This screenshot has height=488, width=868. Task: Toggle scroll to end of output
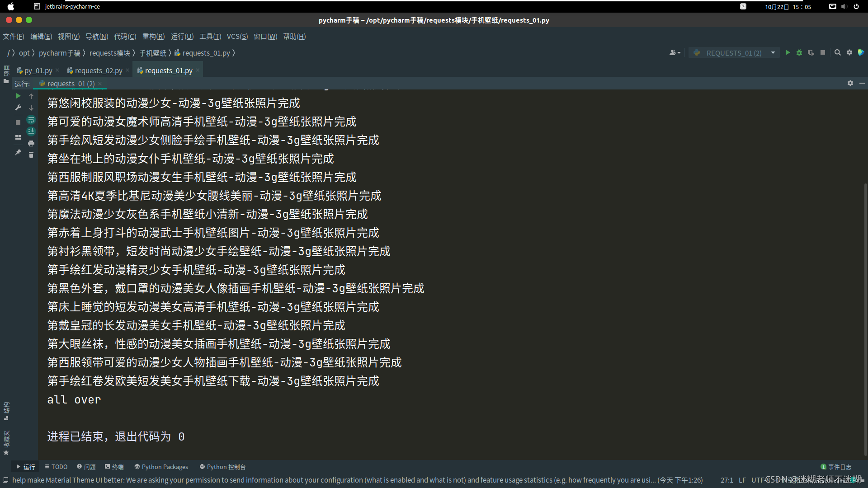pyautogui.click(x=31, y=131)
